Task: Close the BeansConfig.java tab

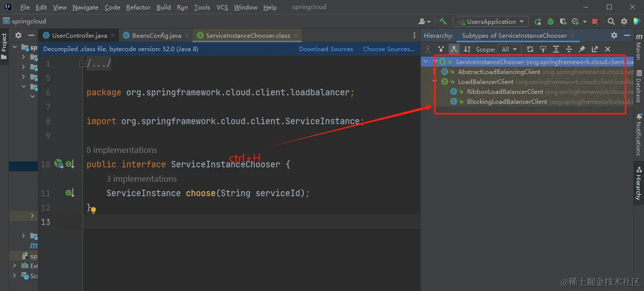Action: point(187,35)
